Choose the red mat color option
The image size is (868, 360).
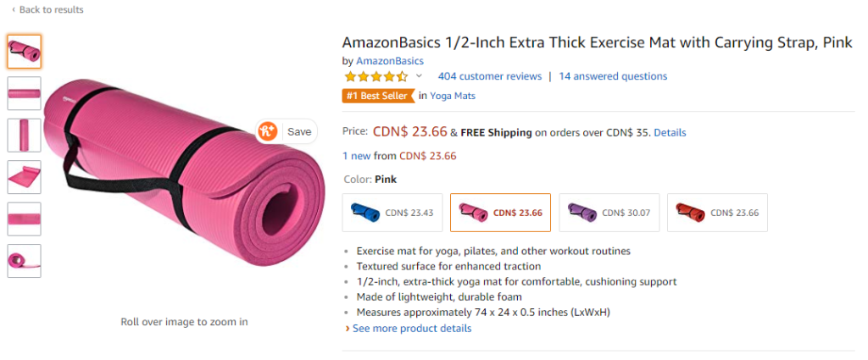pos(717,213)
